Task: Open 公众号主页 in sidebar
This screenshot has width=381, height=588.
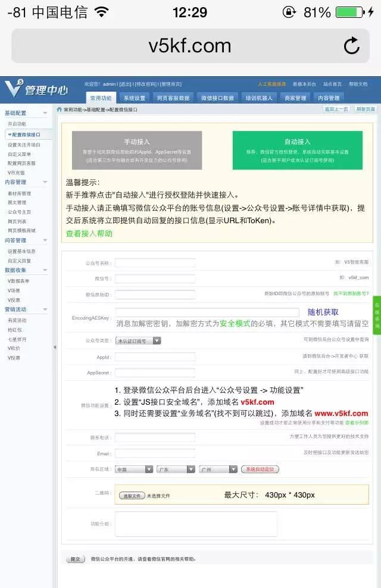Action: coord(19,212)
